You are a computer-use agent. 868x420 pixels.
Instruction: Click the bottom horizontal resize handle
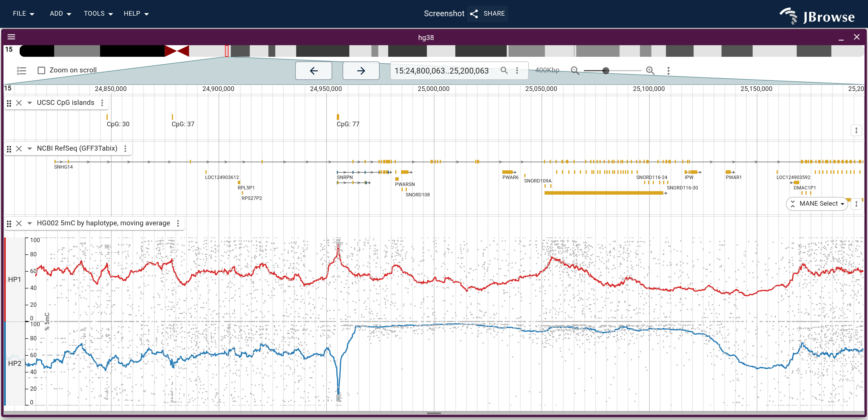(434, 413)
